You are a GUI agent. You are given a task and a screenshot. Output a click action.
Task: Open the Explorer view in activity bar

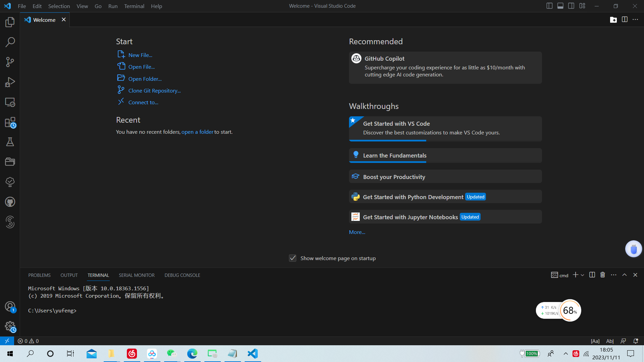click(10, 22)
